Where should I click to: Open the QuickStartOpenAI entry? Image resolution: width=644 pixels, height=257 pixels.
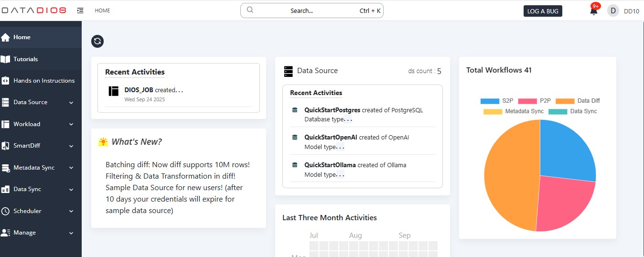coord(363,142)
